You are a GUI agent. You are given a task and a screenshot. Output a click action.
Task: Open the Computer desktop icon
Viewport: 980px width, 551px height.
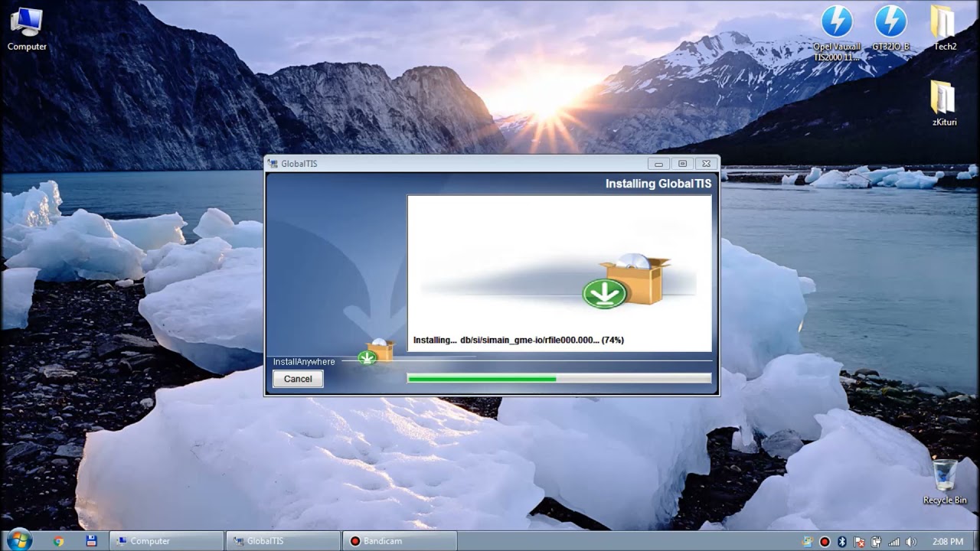27,29
